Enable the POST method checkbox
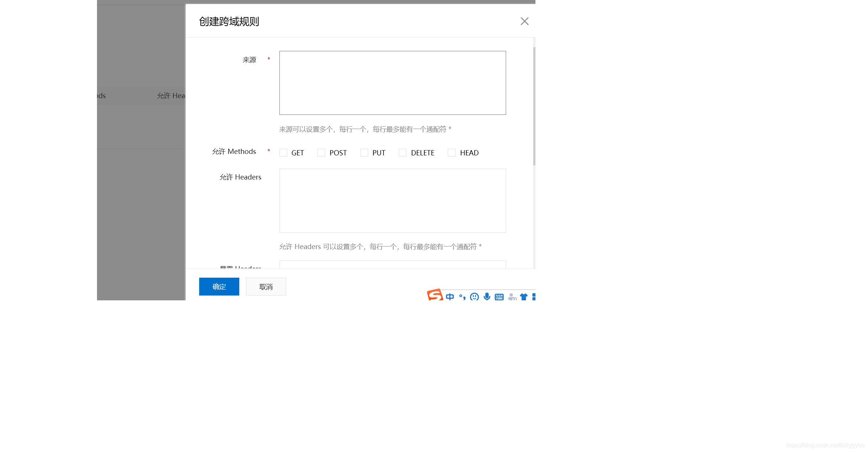The width and height of the screenshot is (868, 452). click(321, 153)
